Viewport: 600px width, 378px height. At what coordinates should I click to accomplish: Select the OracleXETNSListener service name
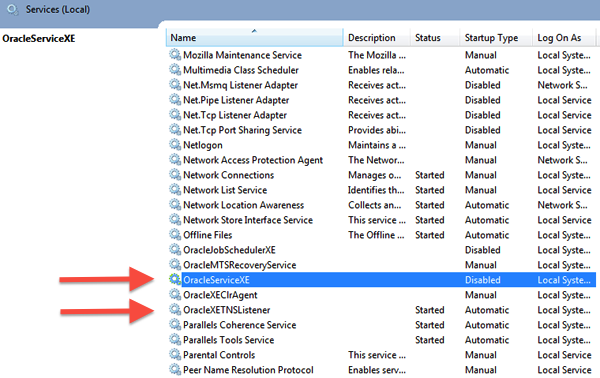(227, 310)
